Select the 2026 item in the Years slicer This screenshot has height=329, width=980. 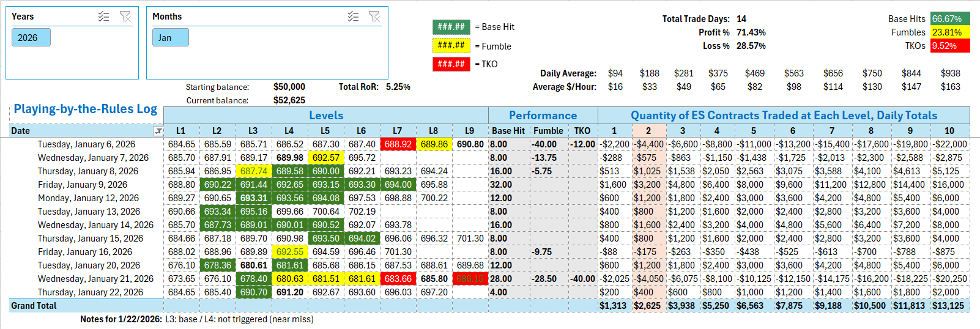[x=31, y=38]
